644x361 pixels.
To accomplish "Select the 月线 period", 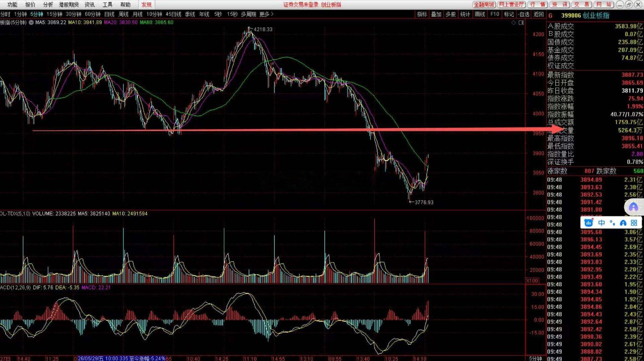I will [138, 14].
